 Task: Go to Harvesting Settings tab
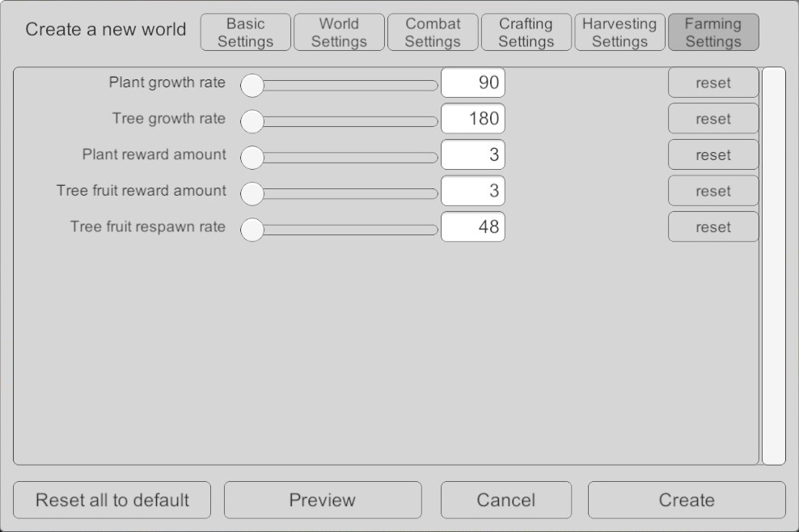click(619, 32)
